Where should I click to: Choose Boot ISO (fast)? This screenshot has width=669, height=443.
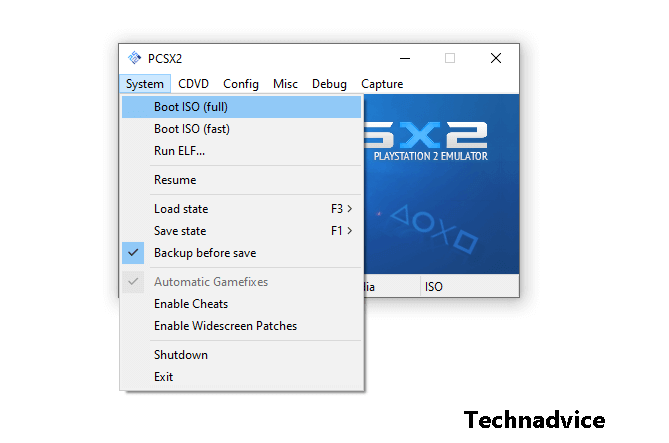point(241,129)
